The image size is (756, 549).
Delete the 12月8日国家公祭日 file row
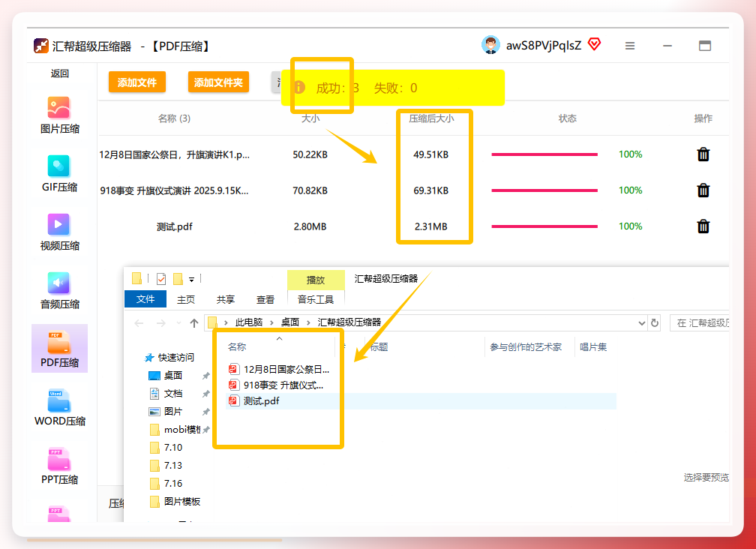pyautogui.click(x=703, y=154)
